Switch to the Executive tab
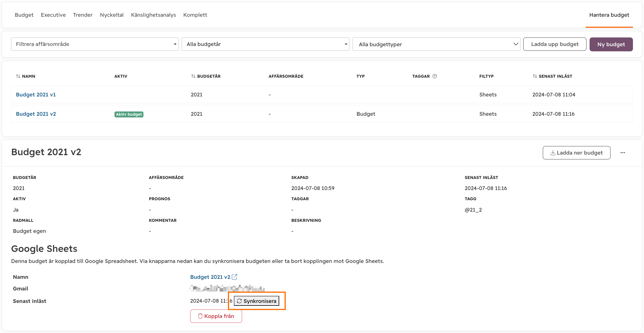This screenshot has width=644, height=333. 53,15
